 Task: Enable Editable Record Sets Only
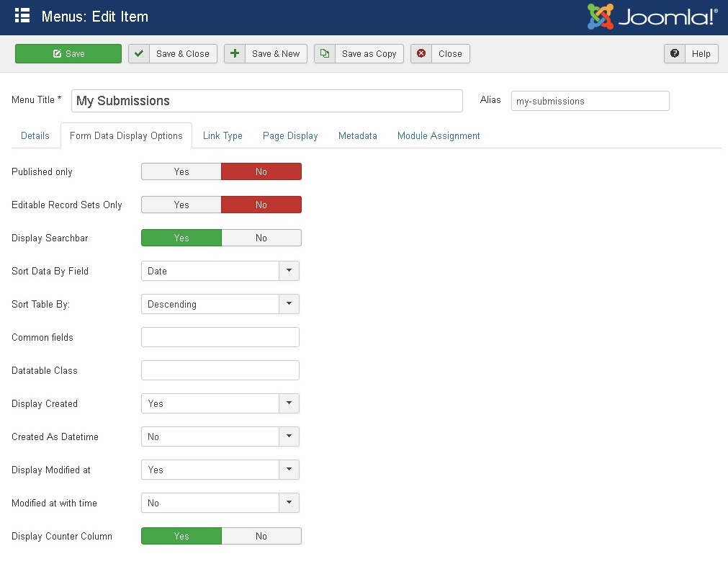click(181, 205)
